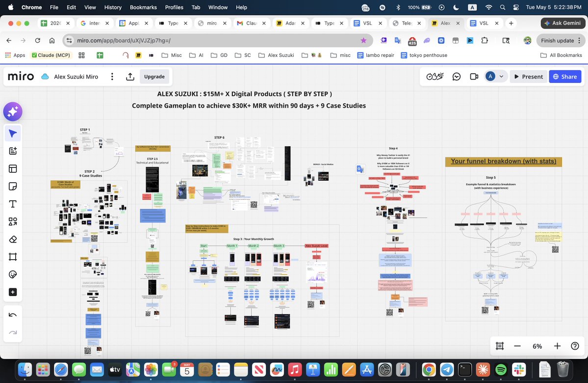Select the Your funnel breakdown heading
Viewport: 588px width, 383px height.
(x=503, y=162)
